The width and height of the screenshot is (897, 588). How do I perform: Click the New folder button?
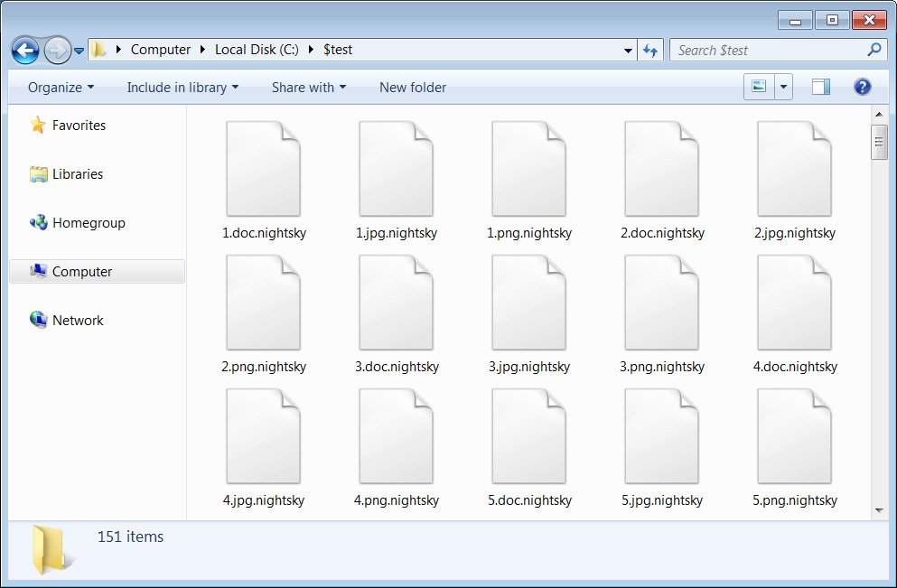[412, 88]
